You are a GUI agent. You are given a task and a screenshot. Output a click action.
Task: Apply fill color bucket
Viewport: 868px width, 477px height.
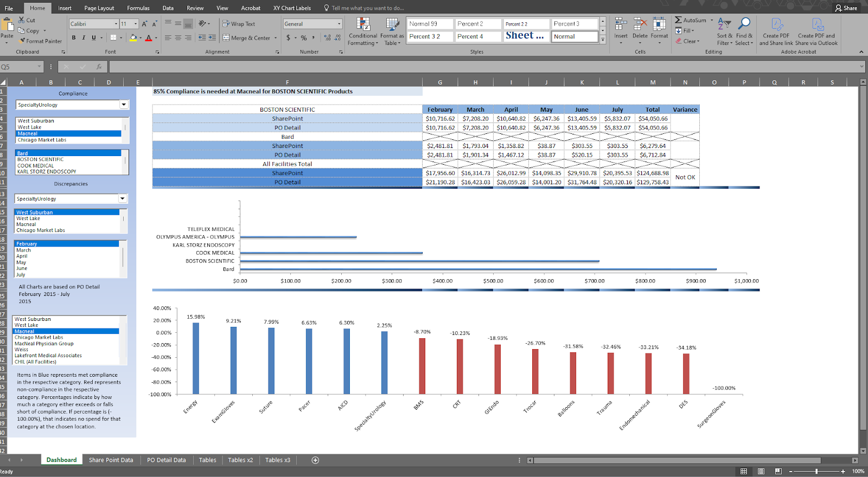[133, 38]
